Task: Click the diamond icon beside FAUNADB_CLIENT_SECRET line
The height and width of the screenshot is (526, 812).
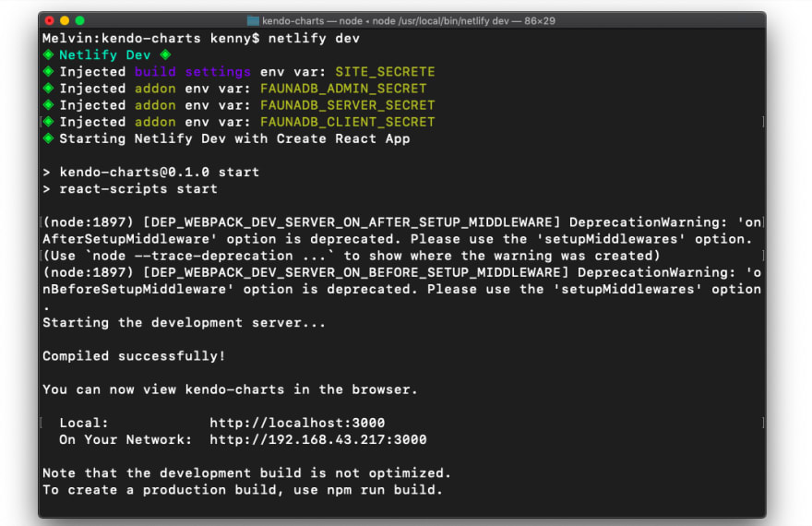Action: click(48, 122)
